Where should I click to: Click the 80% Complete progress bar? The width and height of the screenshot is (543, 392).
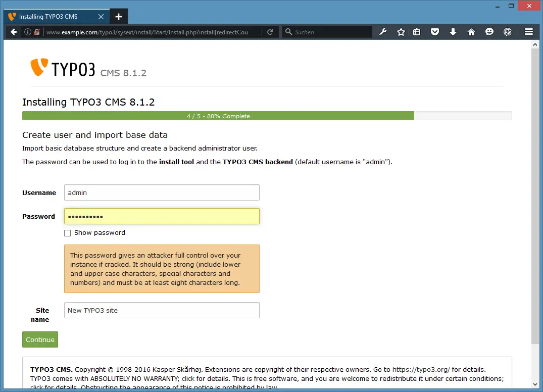(267, 116)
